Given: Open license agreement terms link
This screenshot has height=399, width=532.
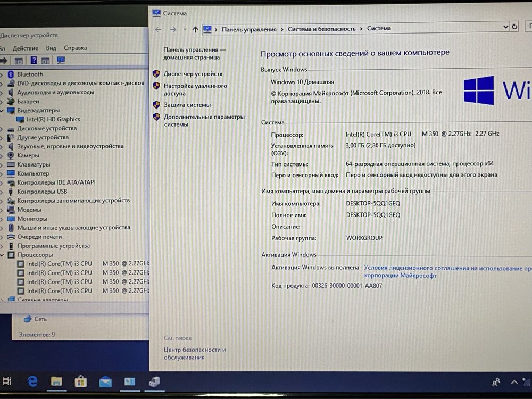Looking at the screenshot, I should coord(448,272).
